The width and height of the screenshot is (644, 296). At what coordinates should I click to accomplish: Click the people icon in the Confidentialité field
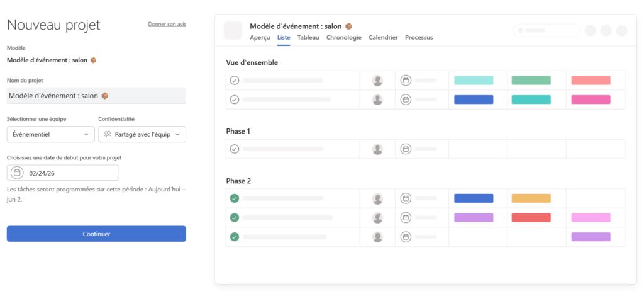click(x=108, y=134)
